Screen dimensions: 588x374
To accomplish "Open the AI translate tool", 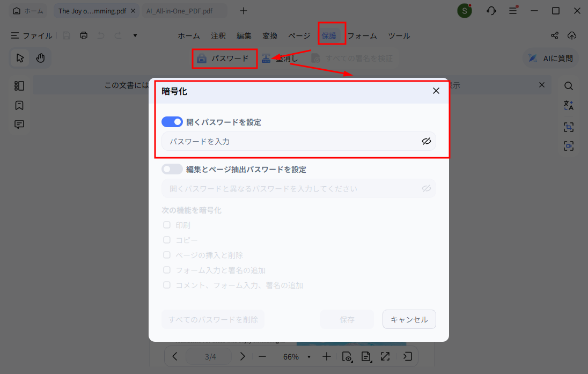I will (569, 105).
